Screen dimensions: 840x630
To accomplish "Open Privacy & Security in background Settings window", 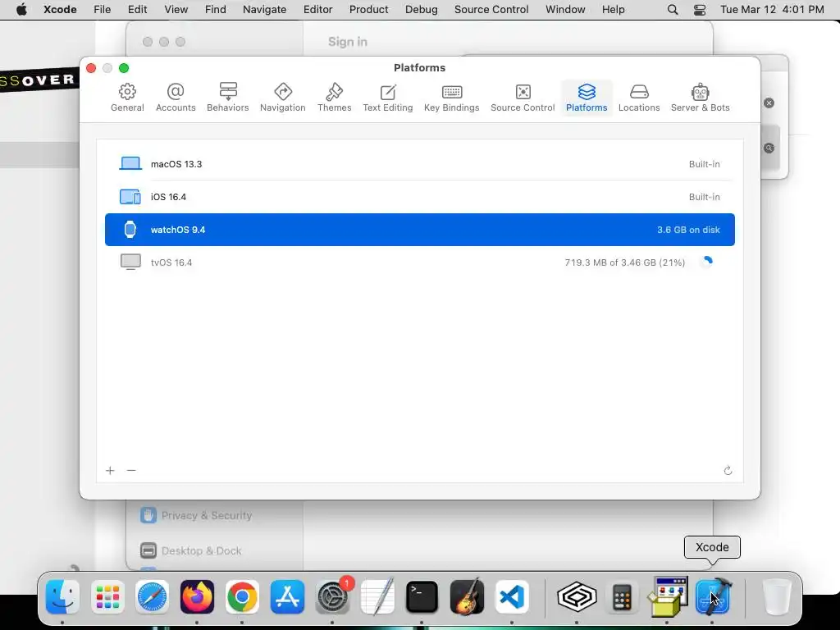I will coord(196,515).
